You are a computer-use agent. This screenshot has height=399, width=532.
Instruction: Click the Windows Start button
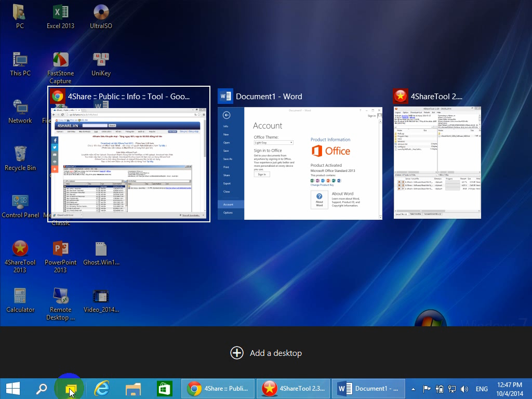[x=13, y=389]
